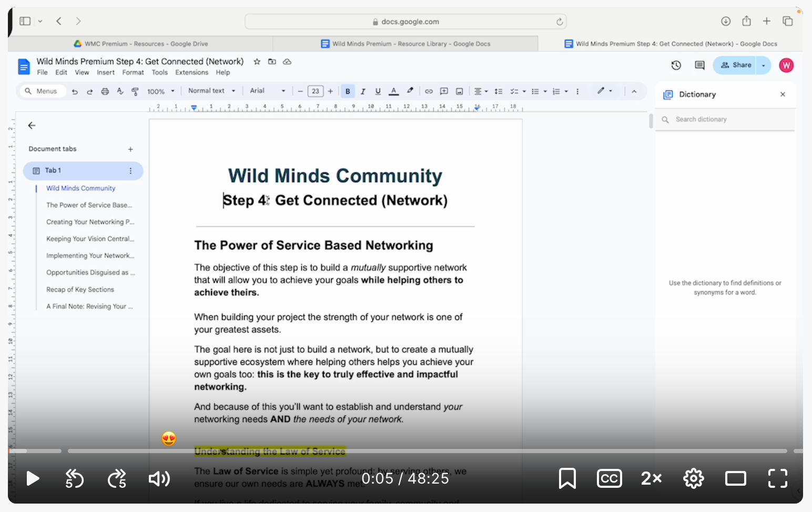Open the text alignment dropdown
Image resolution: width=812 pixels, height=512 pixels.
coord(481,91)
